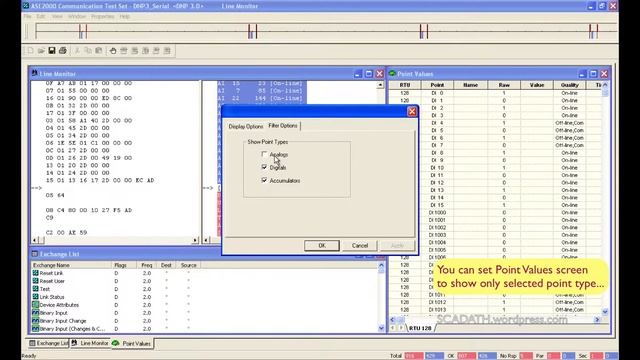
Task: Click the Print toolbar icon
Action: (63, 51)
